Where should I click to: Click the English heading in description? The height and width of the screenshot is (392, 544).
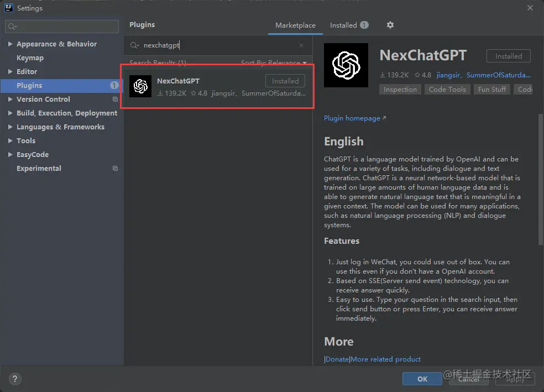343,142
